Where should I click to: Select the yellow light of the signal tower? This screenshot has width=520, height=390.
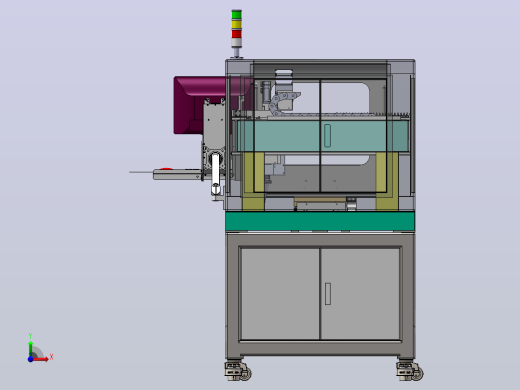237,24
